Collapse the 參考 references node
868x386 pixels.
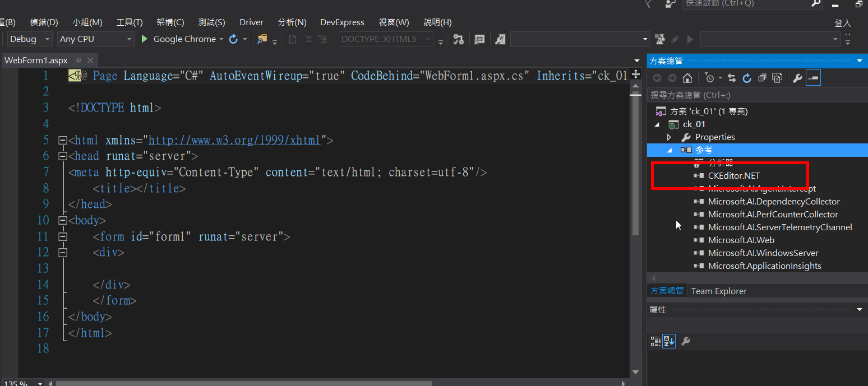point(670,150)
